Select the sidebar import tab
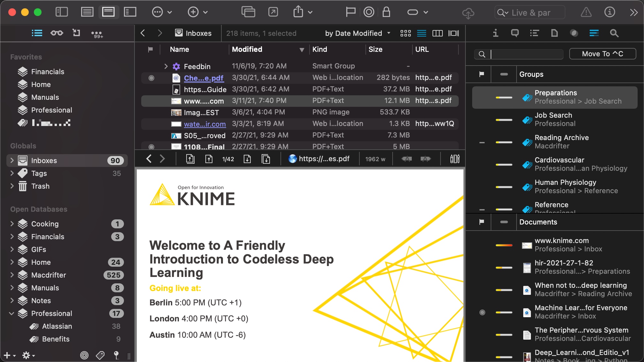The width and height of the screenshot is (644, 362). click(76, 33)
